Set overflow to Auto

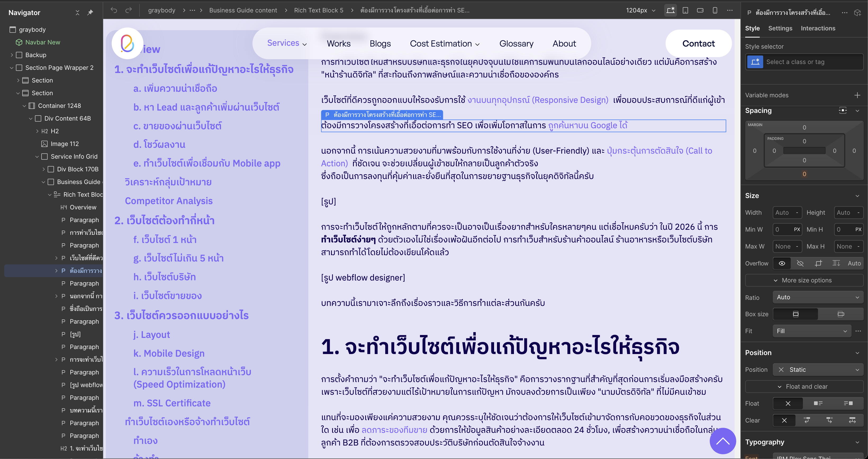pos(854,263)
